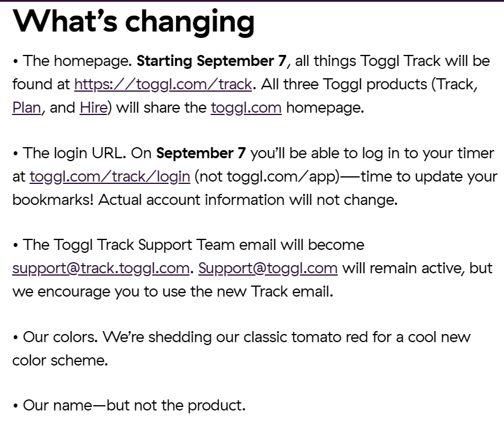Click the "time to update your" text
The height and width of the screenshot is (435, 504).
(429, 177)
